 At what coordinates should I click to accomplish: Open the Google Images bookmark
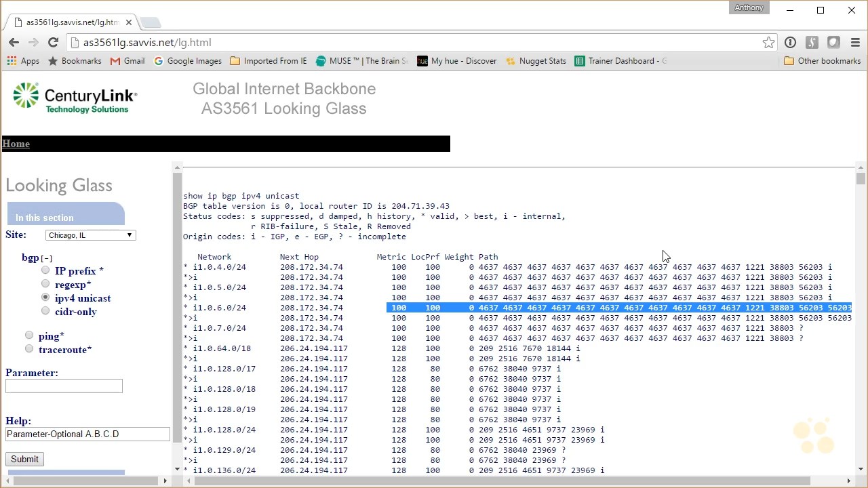(188, 61)
